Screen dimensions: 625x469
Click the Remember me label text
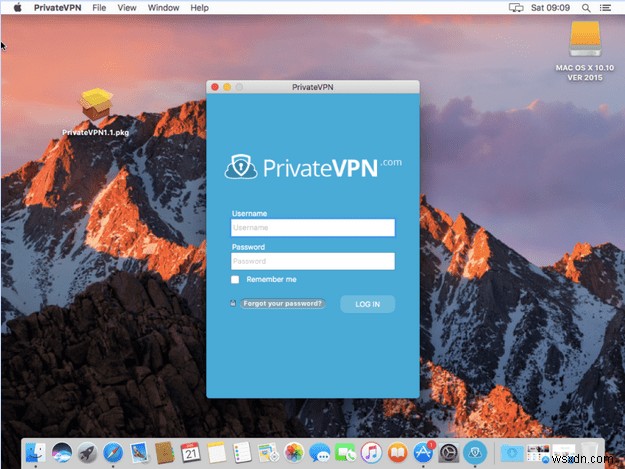tap(271, 279)
